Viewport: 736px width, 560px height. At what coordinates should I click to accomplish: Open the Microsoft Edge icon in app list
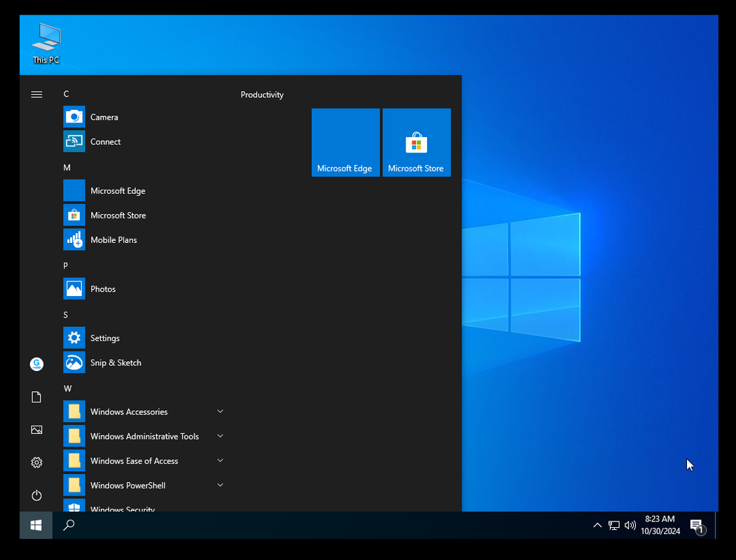[x=74, y=190]
